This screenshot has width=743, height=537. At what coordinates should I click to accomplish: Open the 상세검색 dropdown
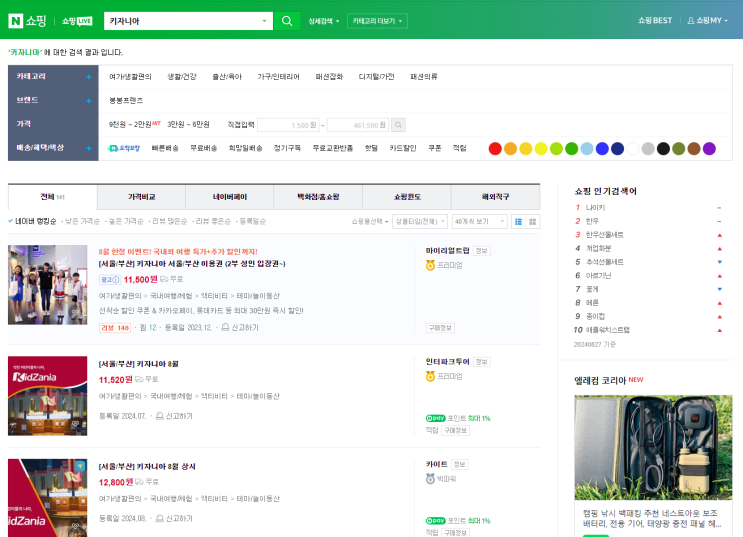point(324,21)
